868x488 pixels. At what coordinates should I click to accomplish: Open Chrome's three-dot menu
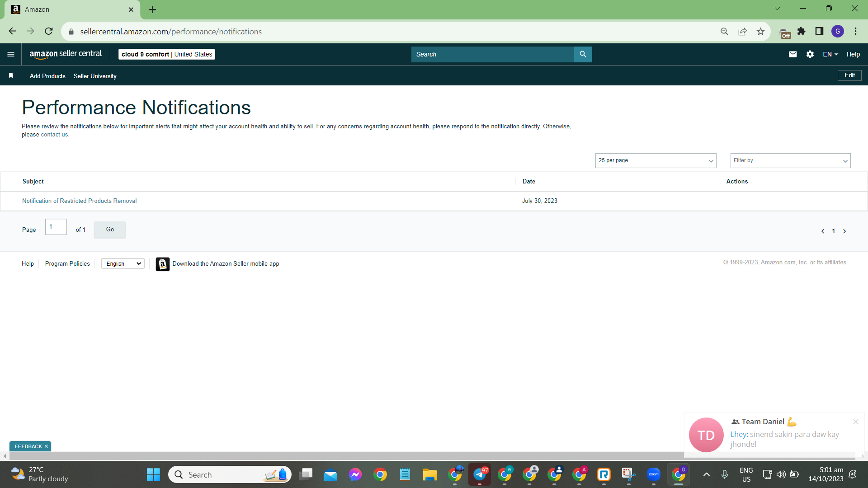855,31
